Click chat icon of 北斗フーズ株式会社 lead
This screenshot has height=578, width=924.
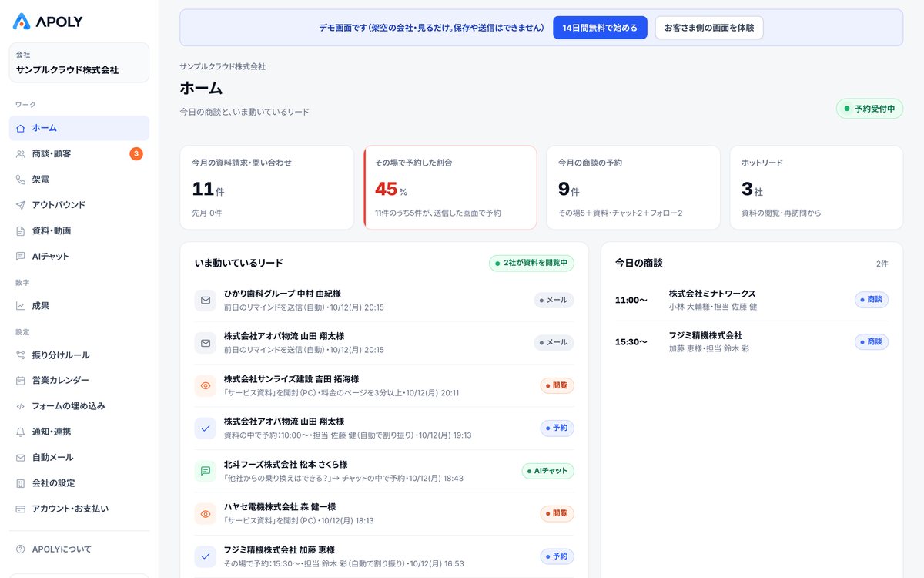tap(206, 471)
